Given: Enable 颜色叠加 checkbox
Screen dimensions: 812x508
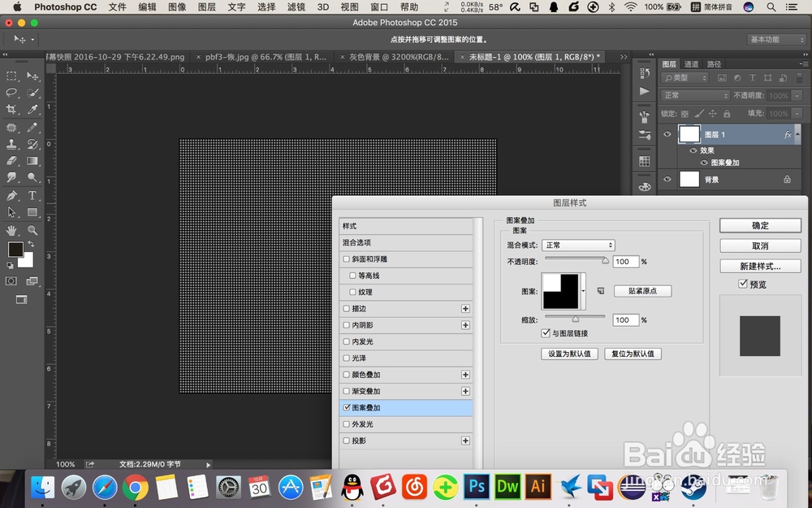Looking at the screenshot, I should click(x=347, y=375).
